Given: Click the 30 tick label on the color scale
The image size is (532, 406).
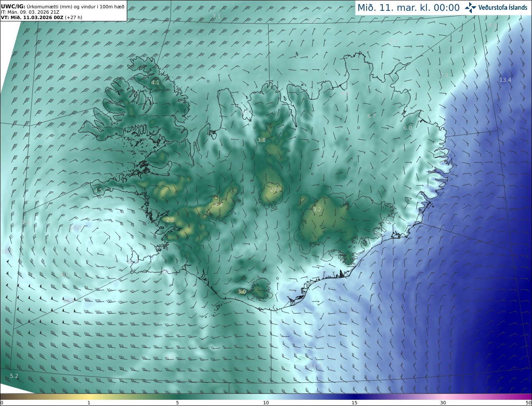Looking at the screenshot, I should pos(443,403).
